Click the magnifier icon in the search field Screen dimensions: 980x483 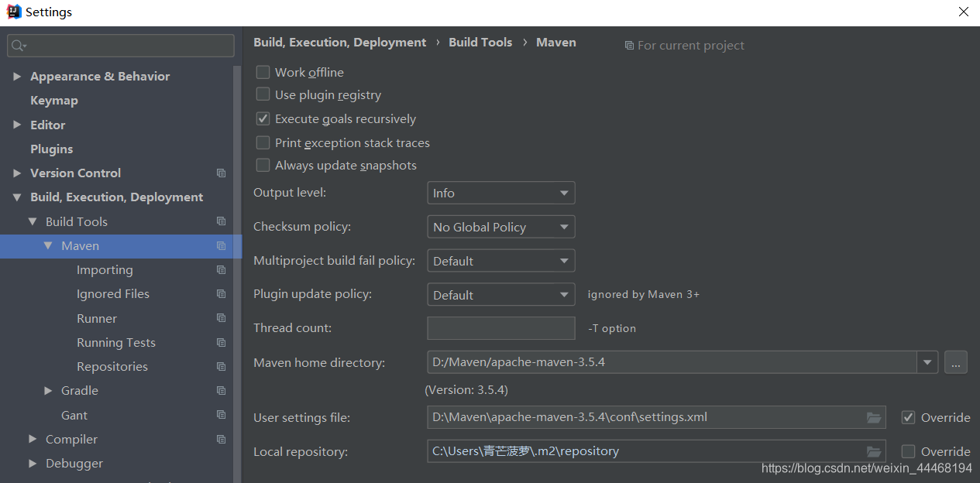pyautogui.click(x=15, y=46)
